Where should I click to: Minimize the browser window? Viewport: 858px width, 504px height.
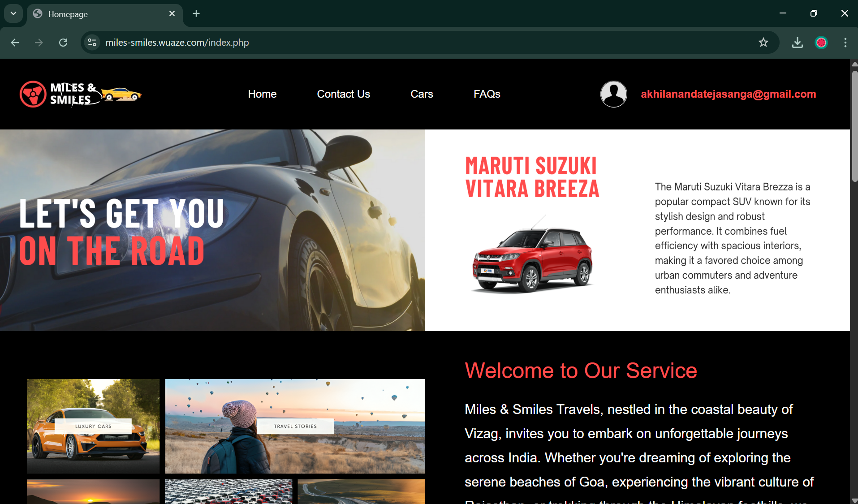[783, 13]
